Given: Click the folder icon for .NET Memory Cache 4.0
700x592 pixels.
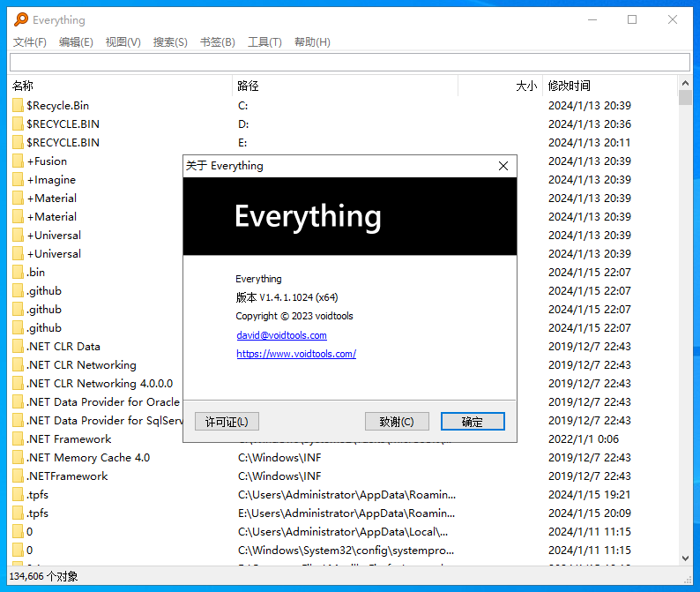Looking at the screenshot, I should [x=18, y=458].
